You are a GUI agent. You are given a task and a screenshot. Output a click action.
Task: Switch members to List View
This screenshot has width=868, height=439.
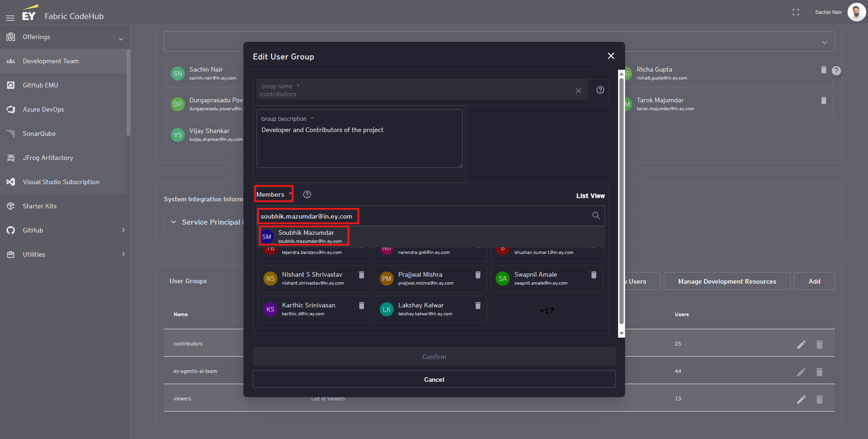pos(590,196)
